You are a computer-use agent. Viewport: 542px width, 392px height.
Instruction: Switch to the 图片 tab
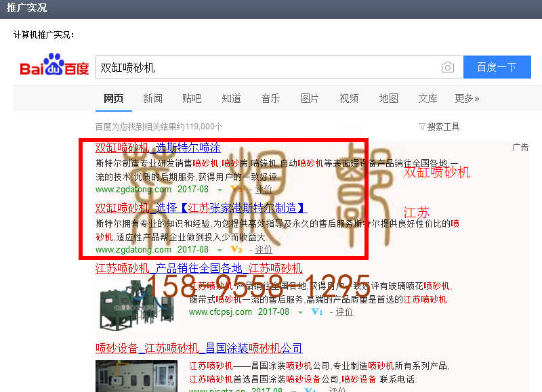tap(310, 98)
